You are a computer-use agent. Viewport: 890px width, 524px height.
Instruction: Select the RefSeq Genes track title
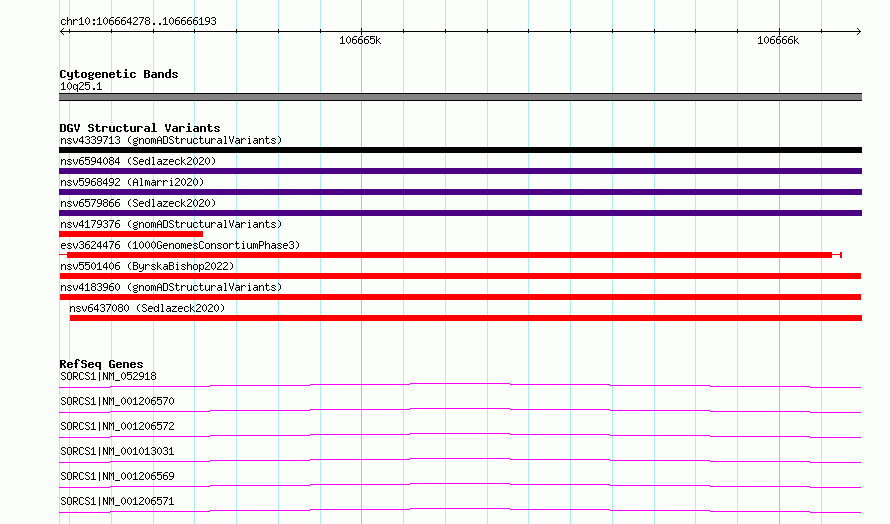tap(101, 364)
